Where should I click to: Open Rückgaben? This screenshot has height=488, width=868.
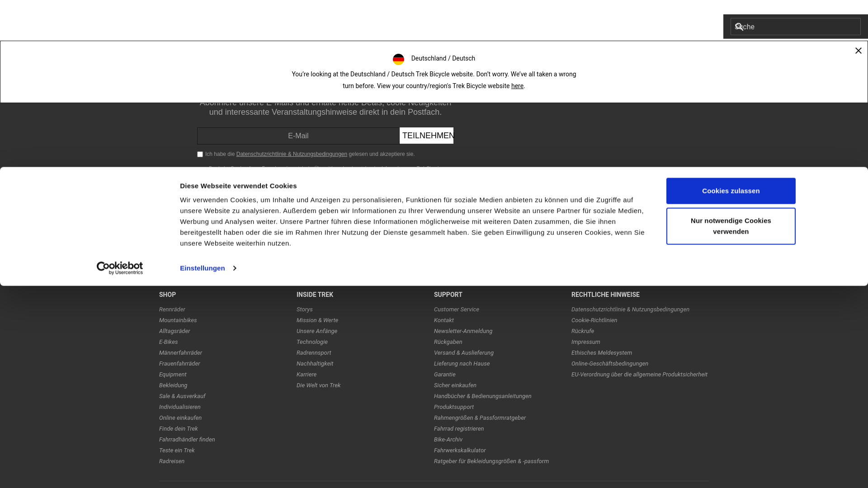tap(448, 342)
